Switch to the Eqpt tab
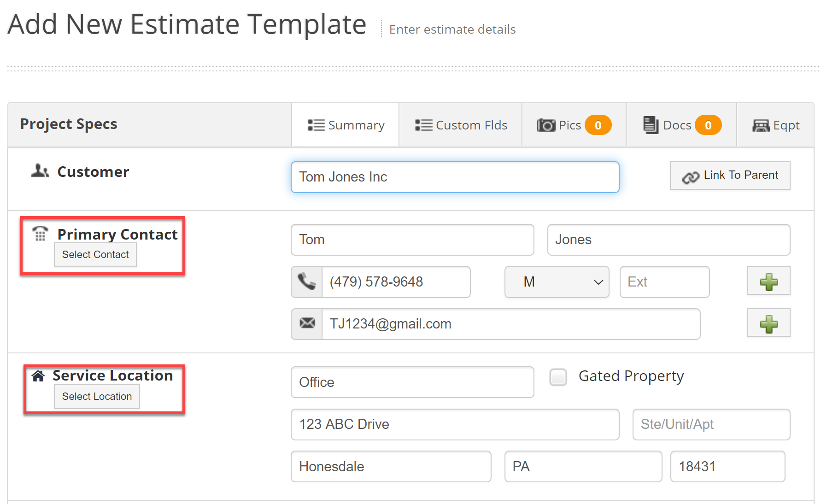The image size is (821, 504). tap(776, 125)
